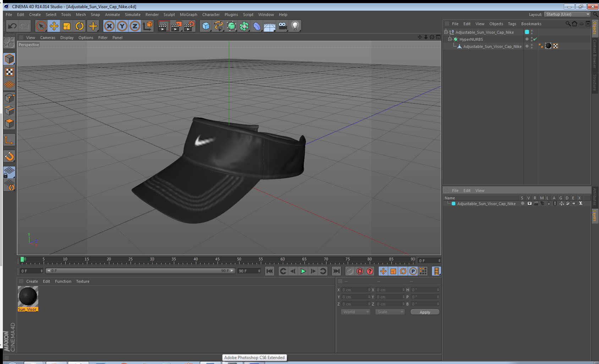Toggle layer visibility in view
Screen dimensions: 599x364
(x=529, y=204)
